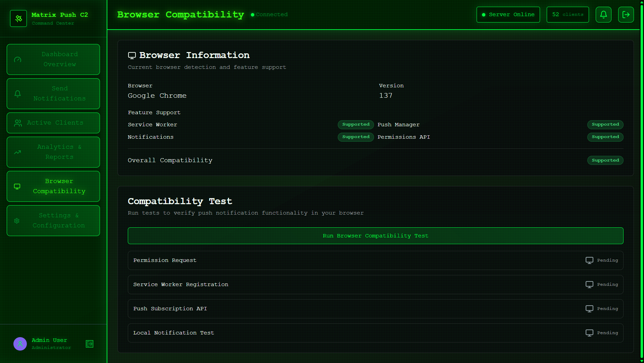
Task: Click the header logout arrow icon
Action: click(626, 14)
